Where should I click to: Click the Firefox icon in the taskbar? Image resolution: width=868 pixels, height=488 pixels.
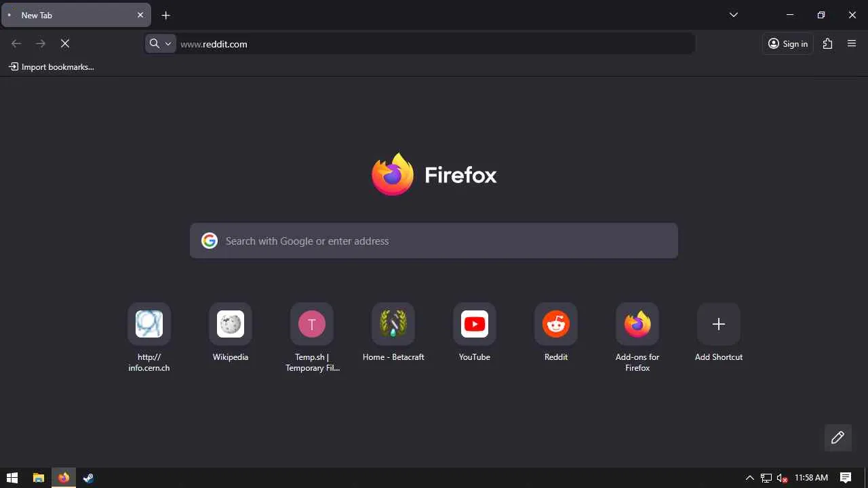[64, 478]
